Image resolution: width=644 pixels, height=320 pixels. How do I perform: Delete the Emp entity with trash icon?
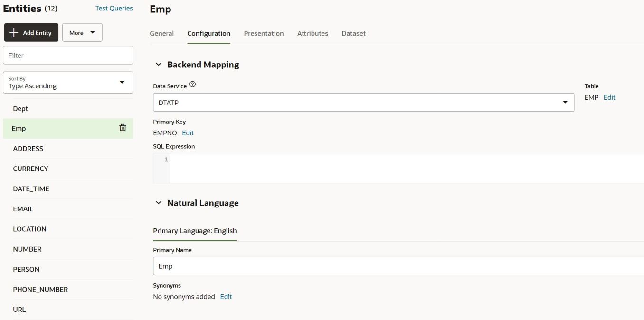(x=123, y=128)
